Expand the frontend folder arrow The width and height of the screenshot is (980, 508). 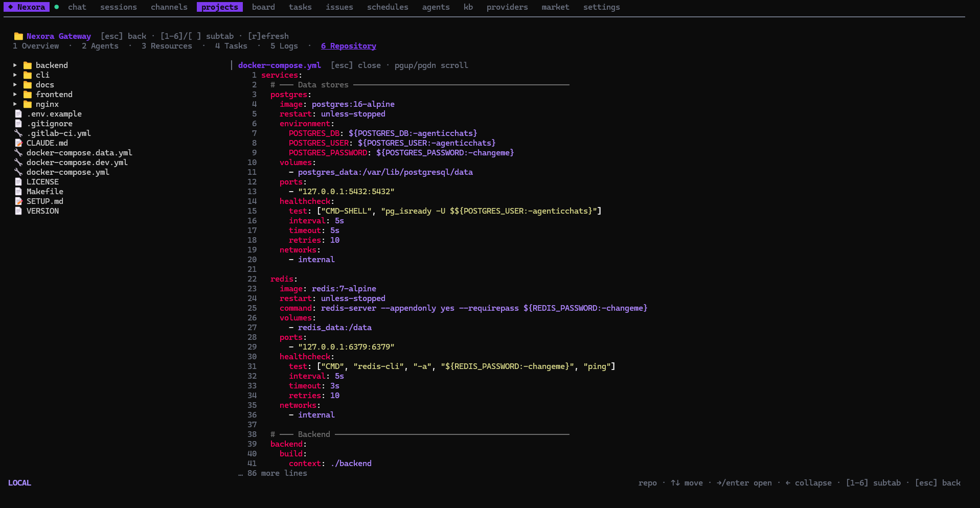[x=15, y=95]
